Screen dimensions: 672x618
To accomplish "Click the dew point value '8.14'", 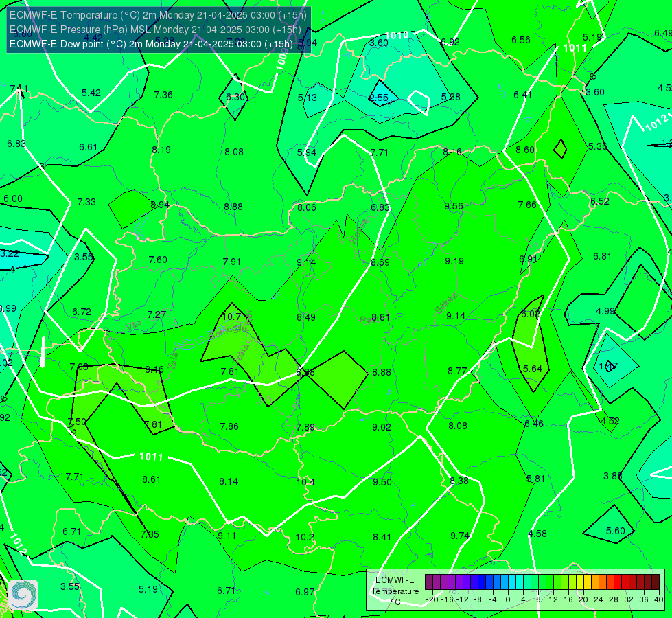I will coord(229,481).
